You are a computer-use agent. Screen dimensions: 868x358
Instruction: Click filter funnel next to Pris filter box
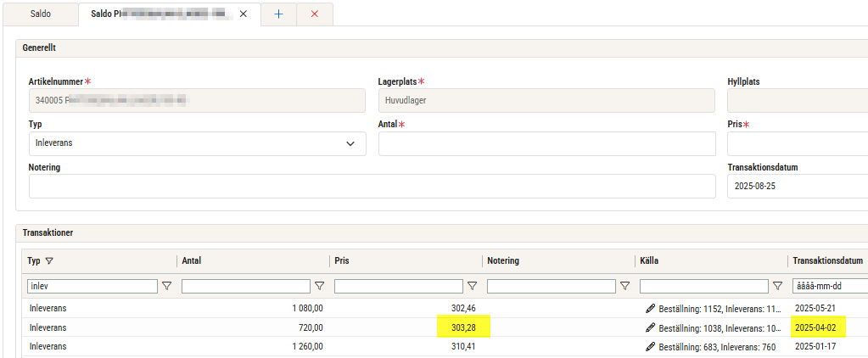(x=473, y=287)
